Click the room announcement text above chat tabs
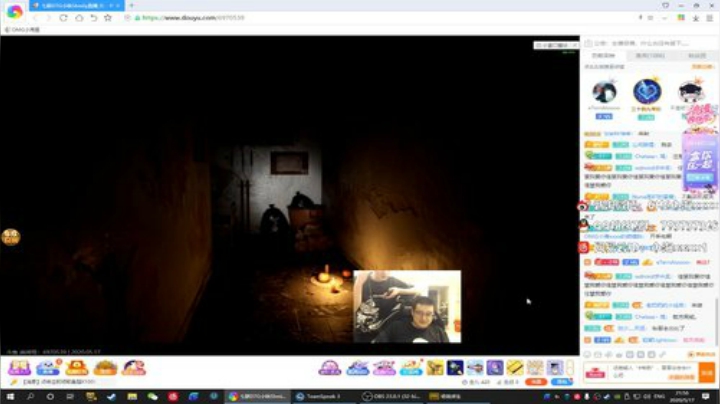Screen dimensions: 720x404 point(641,43)
